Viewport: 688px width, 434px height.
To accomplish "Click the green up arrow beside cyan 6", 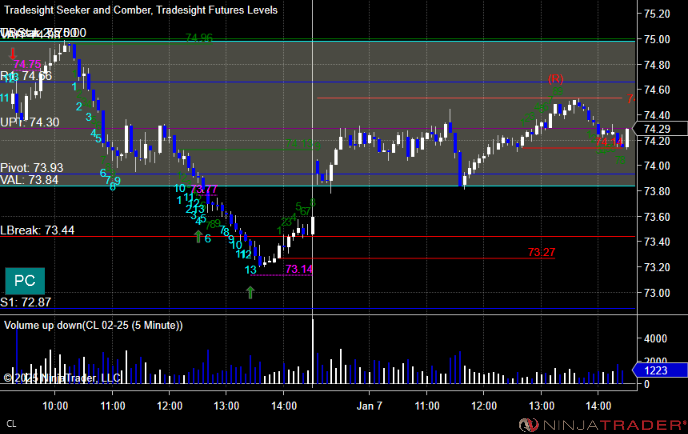I will tap(198, 237).
